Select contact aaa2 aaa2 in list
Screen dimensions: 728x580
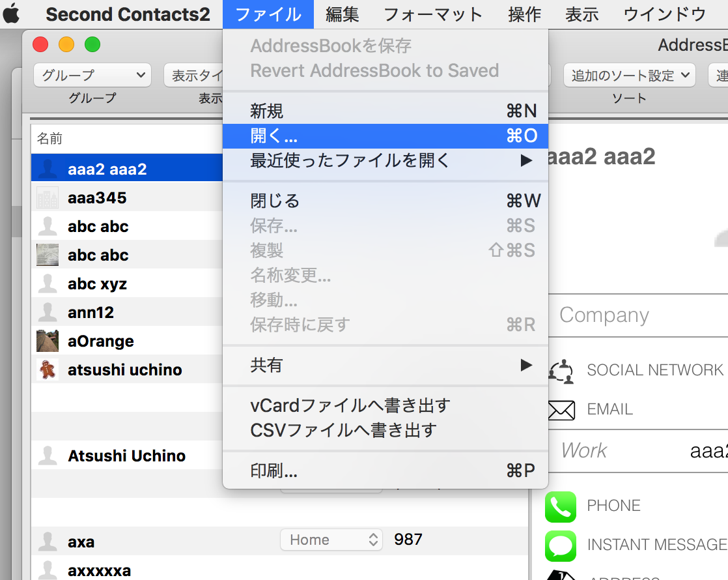click(127, 169)
